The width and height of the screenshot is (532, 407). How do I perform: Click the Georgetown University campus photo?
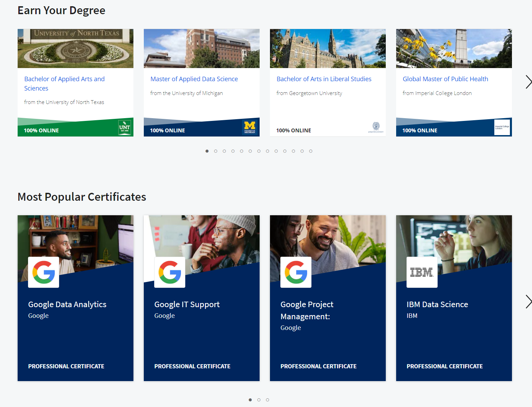[327, 48]
